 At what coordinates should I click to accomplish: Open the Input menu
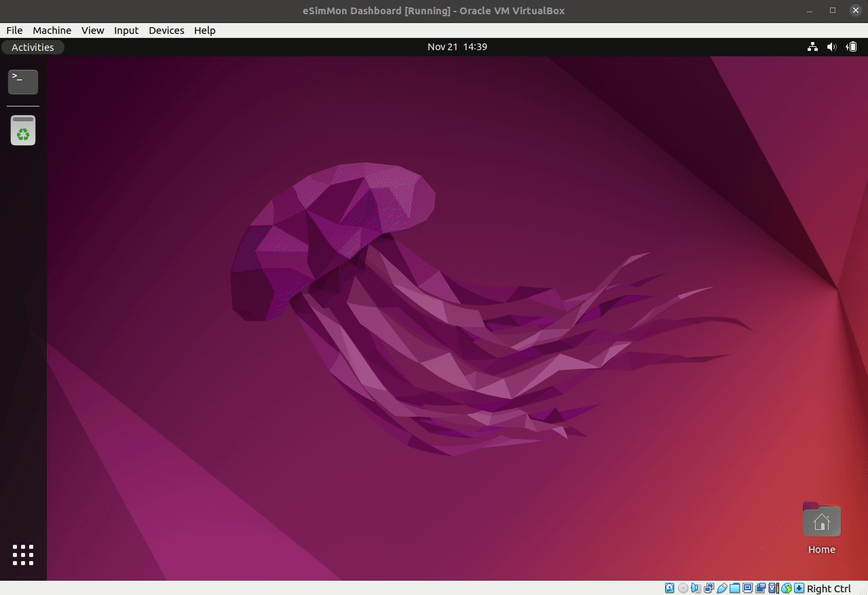pos(126,31)
